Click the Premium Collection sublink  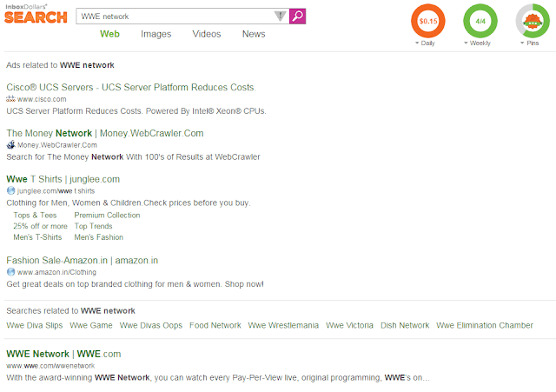coord(107,216)
